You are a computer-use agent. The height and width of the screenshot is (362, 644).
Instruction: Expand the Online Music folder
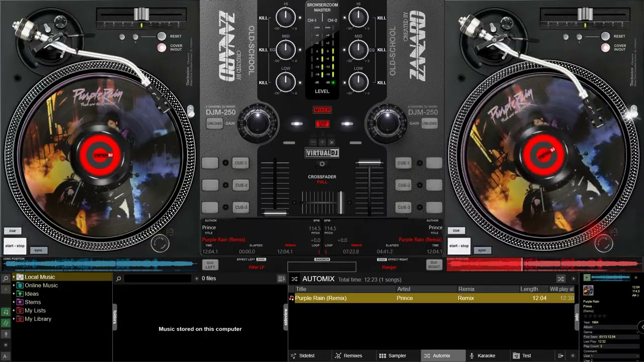tap(14, 286)
